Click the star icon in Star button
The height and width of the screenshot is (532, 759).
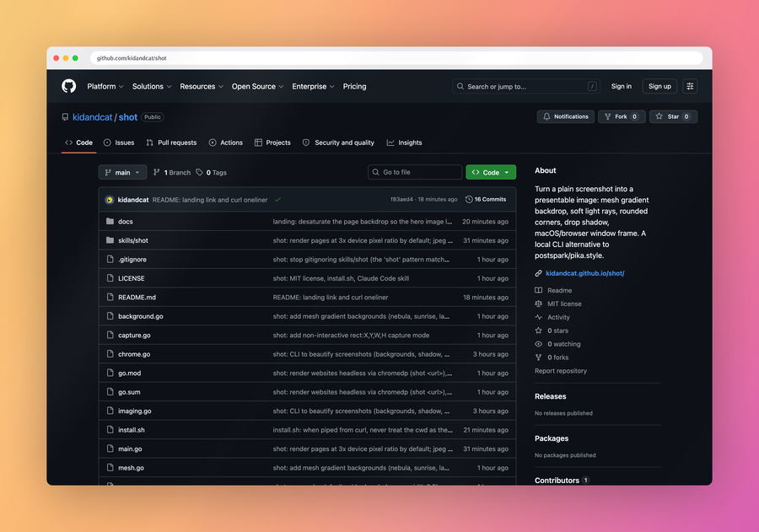(659, 116)
